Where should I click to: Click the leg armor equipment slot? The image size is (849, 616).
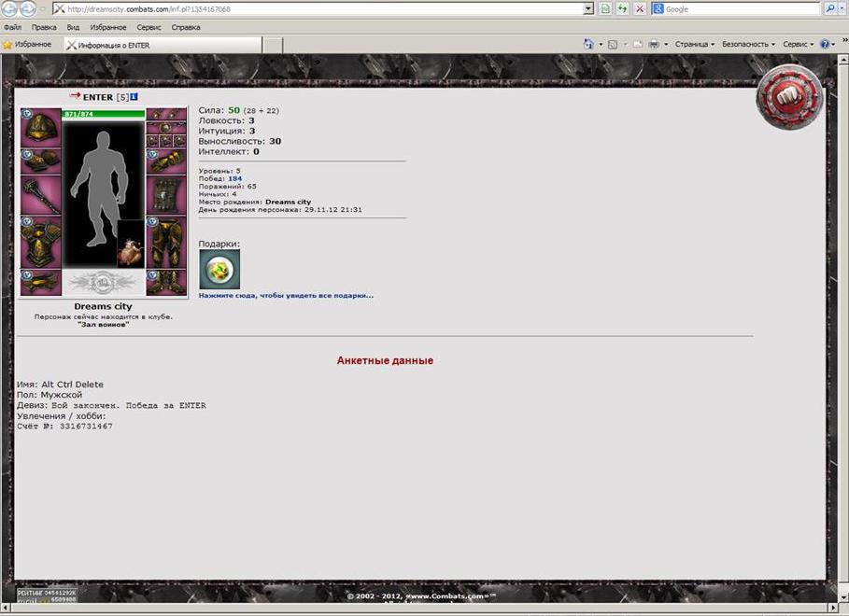point(166,242)
